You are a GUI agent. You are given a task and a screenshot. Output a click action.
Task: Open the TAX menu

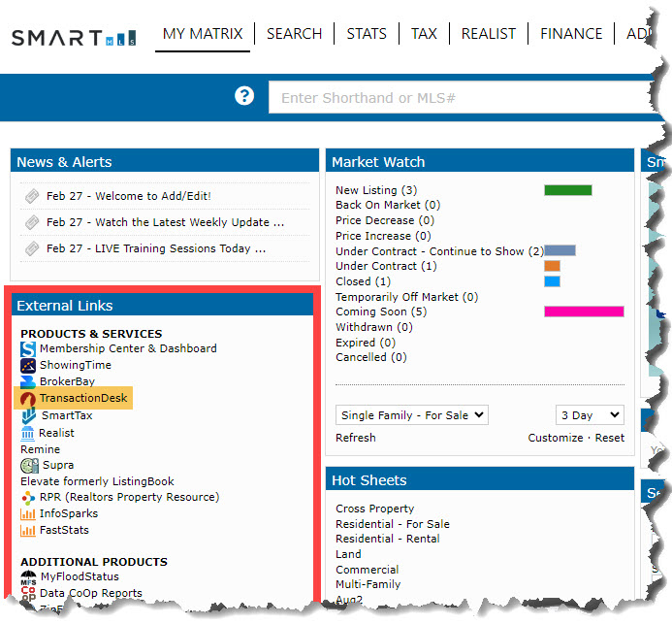[424, 34]
